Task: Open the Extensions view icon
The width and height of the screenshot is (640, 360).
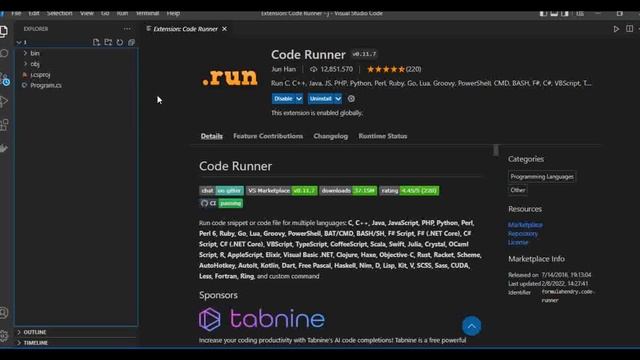Action: click(4, 124)
